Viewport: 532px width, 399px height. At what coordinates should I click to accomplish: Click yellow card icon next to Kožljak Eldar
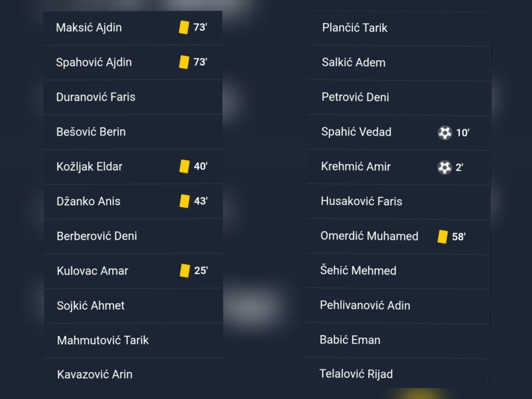(184, 166)
